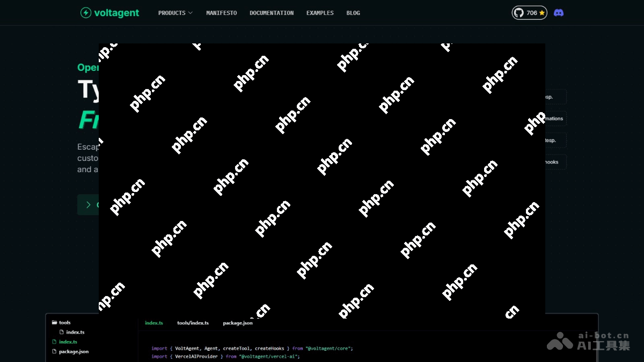Screen dimensions: 644x362
Task: Click the voltagent lightning bolt logo icon
Action: tap(85, 12)
